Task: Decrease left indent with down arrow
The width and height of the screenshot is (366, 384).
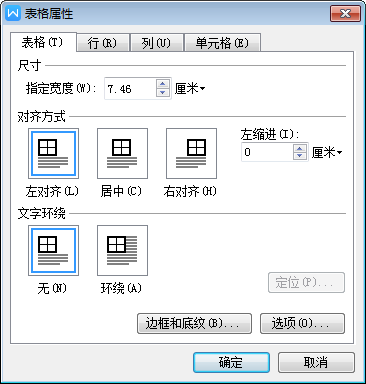Action: point(300,156)
